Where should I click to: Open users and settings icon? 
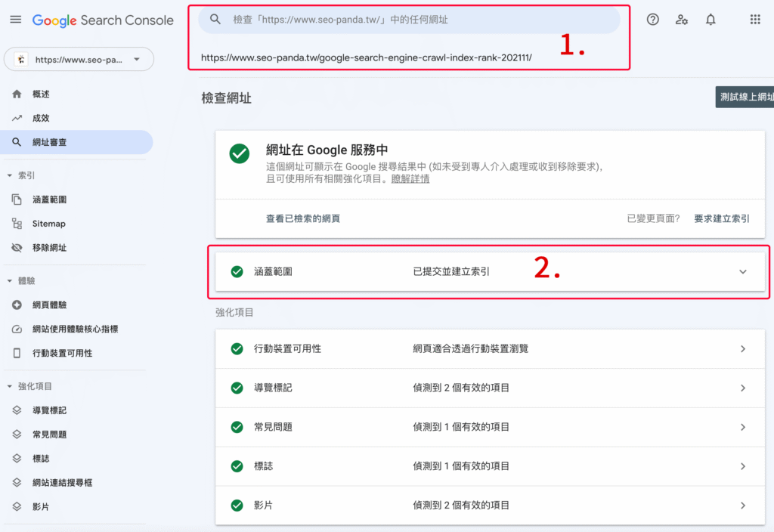[x=682, y=20]
